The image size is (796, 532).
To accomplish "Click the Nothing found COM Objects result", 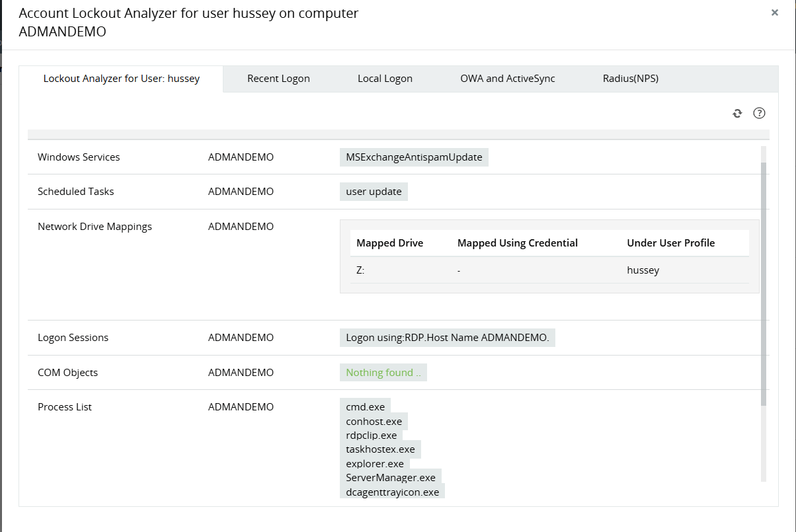I will [x=383, y=372].
